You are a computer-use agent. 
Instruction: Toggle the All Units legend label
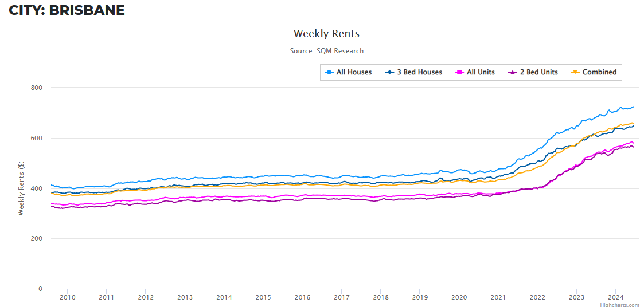(481, 73)
